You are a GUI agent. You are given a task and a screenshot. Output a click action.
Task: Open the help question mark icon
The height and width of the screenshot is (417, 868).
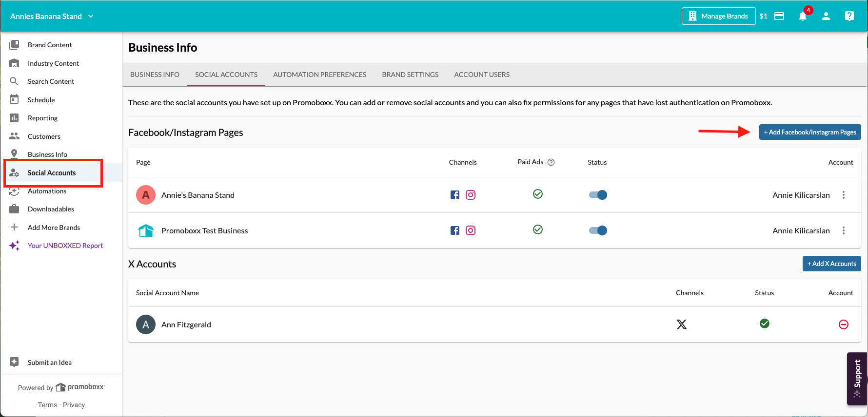[849, 16]
